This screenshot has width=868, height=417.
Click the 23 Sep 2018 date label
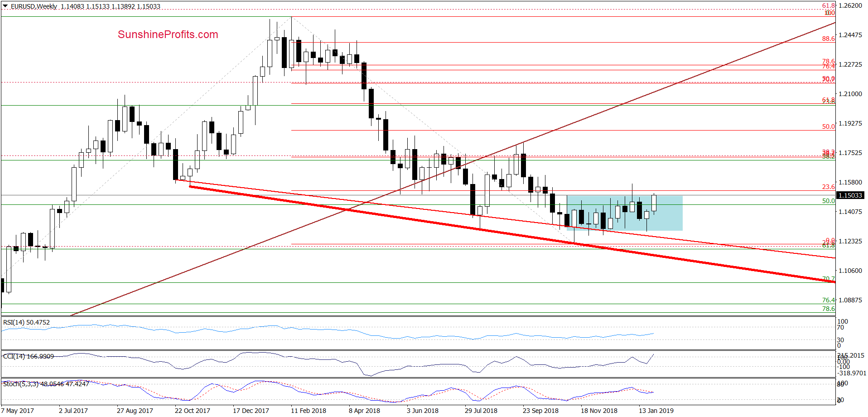[540, 411]
